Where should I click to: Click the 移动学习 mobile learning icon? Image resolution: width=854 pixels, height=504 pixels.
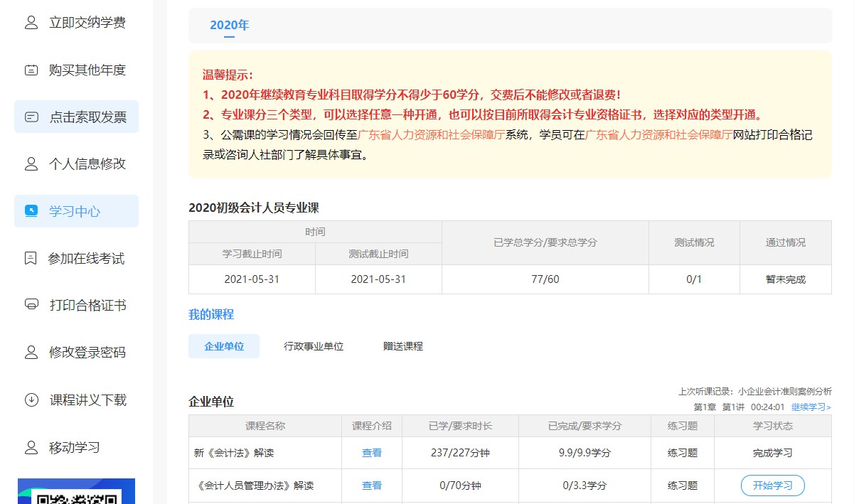[31, 447]
